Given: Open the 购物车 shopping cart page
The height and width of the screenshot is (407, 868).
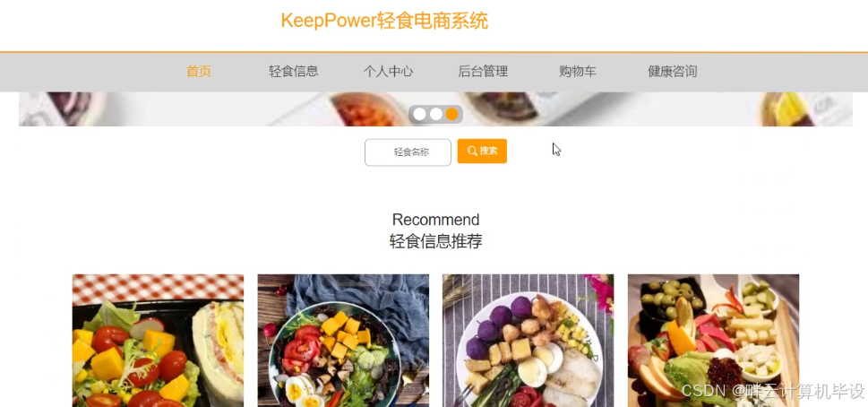Looking at the screenshot, I should pos(578,72).
